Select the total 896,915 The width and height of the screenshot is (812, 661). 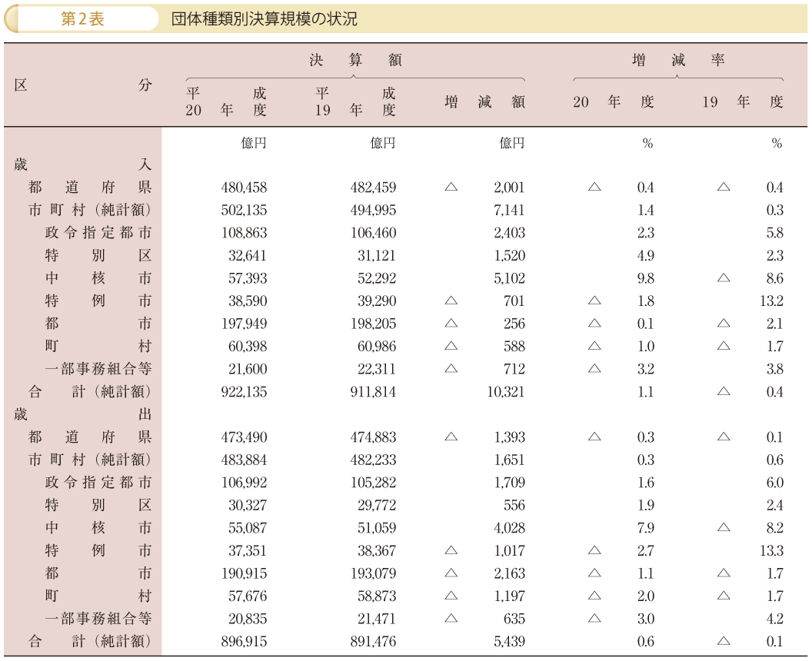click(244, 642)
